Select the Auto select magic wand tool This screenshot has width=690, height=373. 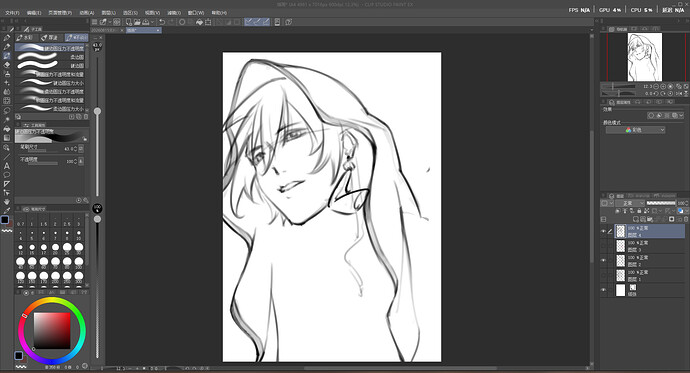click(7, 120)
